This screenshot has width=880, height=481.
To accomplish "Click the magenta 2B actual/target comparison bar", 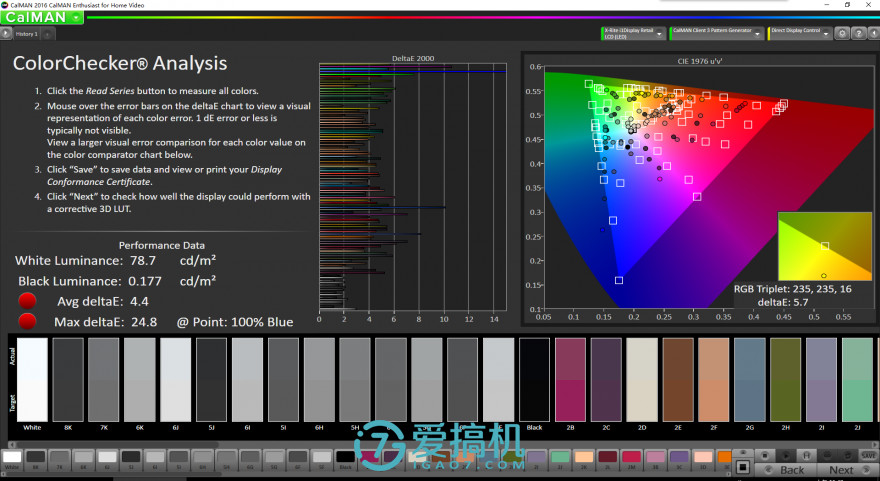I will point(570,379).
